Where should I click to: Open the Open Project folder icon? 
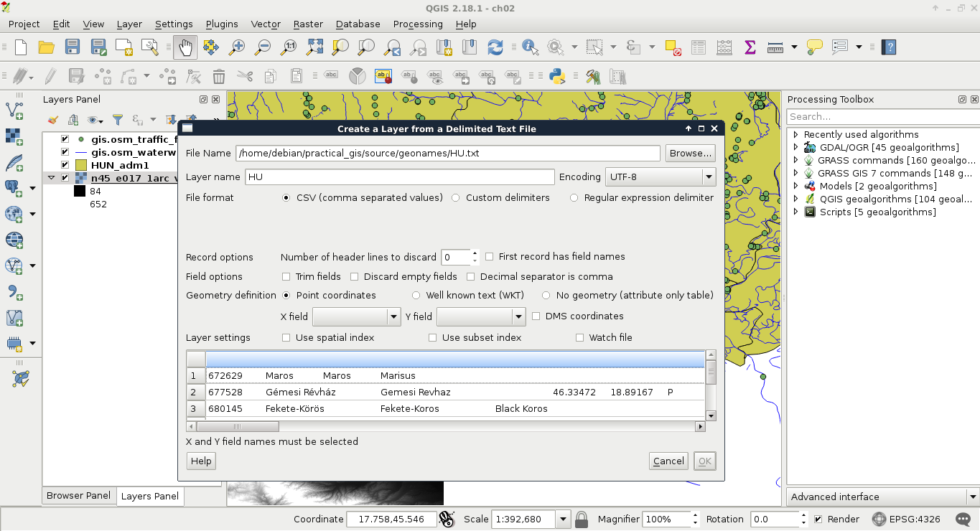pyautogui.click(x=47, y=47)
